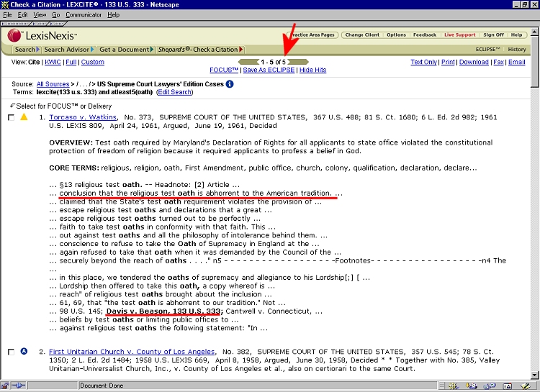Click the connection status icon in status bar
The image size is (540, 392).
click(19, 386)
